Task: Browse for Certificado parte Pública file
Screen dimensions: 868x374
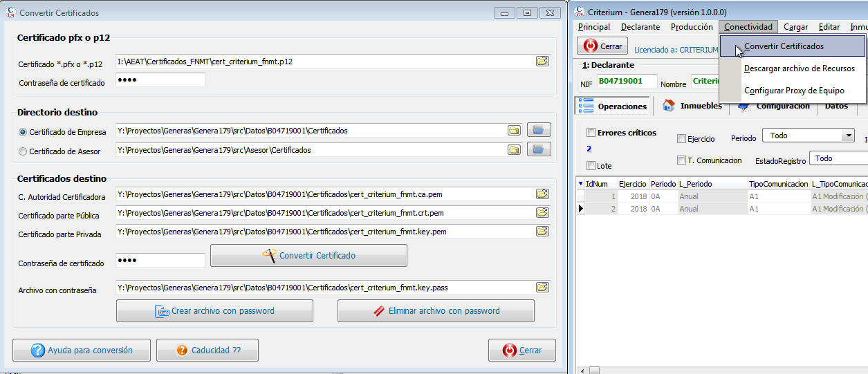Action: point(542,213)
